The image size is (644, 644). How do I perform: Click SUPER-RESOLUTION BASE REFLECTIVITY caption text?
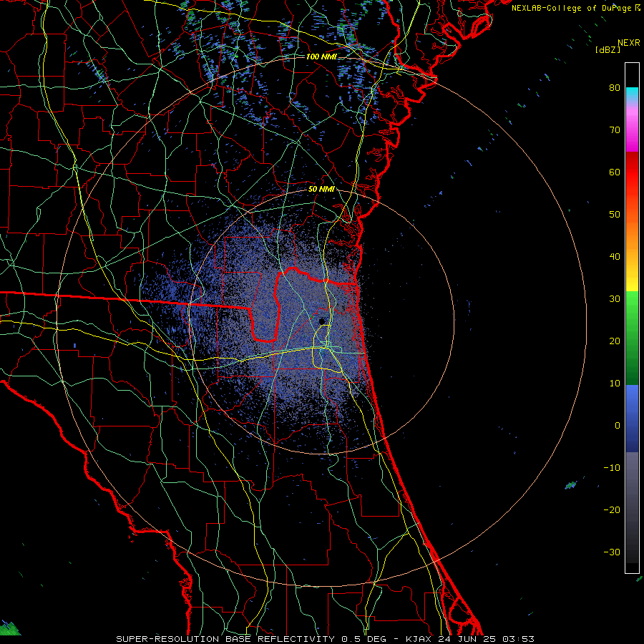click(x=225, y=639)
